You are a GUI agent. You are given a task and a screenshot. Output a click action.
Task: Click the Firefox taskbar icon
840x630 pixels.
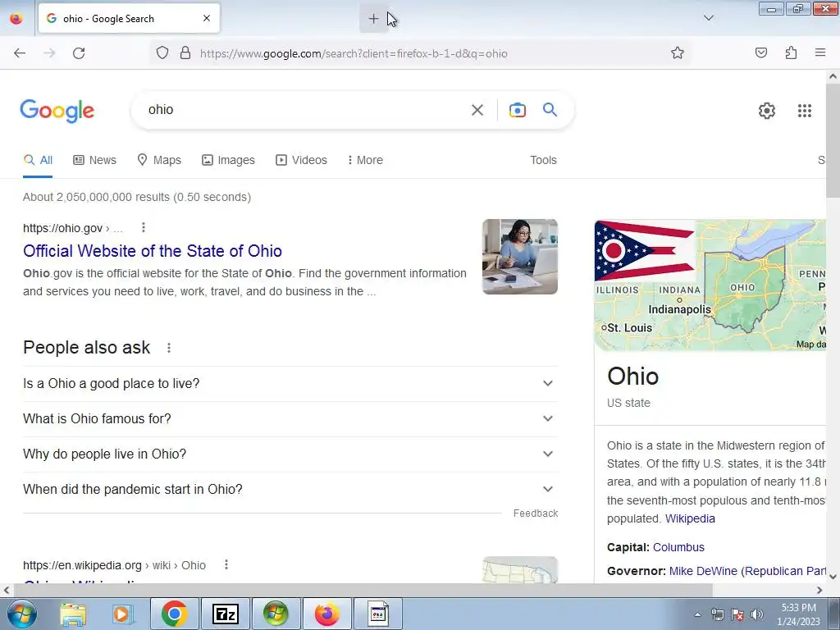coord(326,614)
